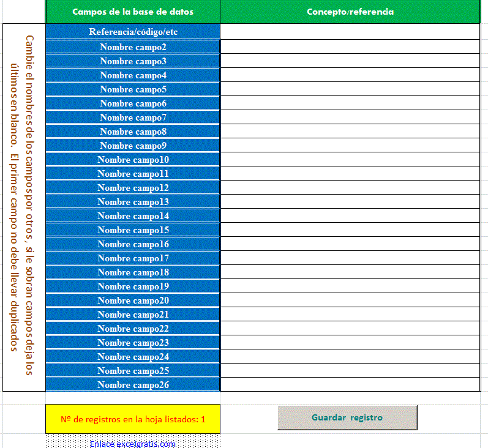
Task: Click the input cell beside Nombre campo21
Action: click(350, 314)
